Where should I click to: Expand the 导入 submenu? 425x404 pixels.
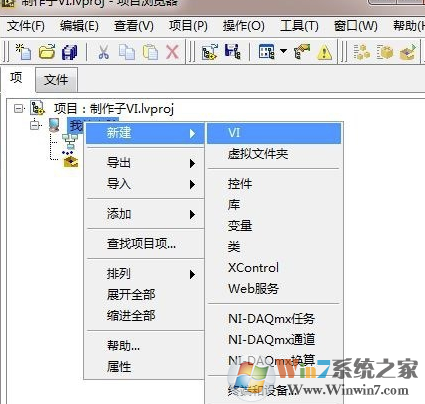(145, 184)
